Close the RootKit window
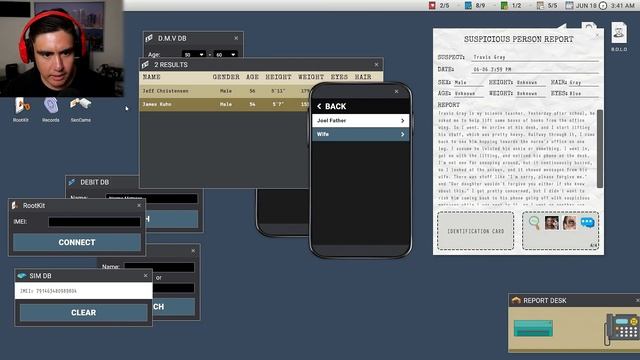 pyautogui.click(x=139, y=205)
